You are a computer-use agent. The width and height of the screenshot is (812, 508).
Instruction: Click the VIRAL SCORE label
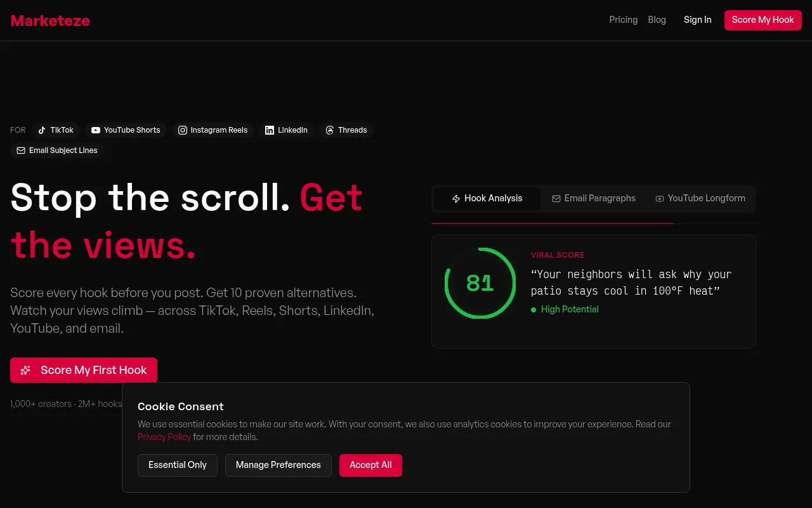click(x=558, y=255)
